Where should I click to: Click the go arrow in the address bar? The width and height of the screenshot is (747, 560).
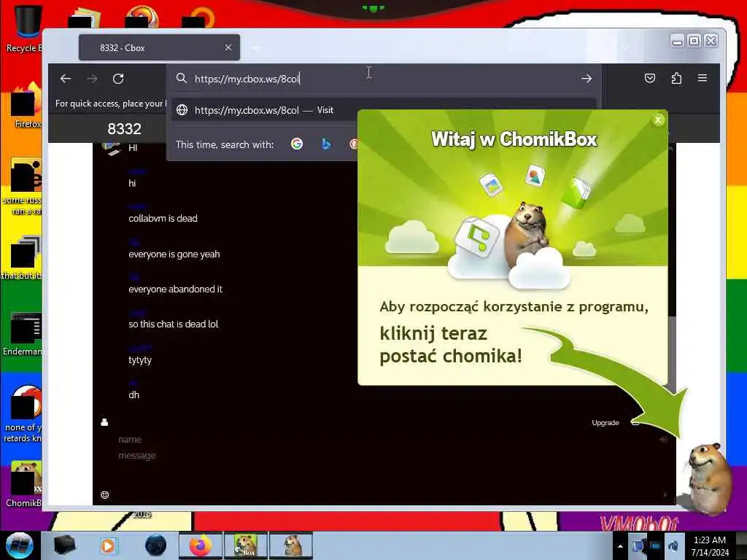[587, 79]
